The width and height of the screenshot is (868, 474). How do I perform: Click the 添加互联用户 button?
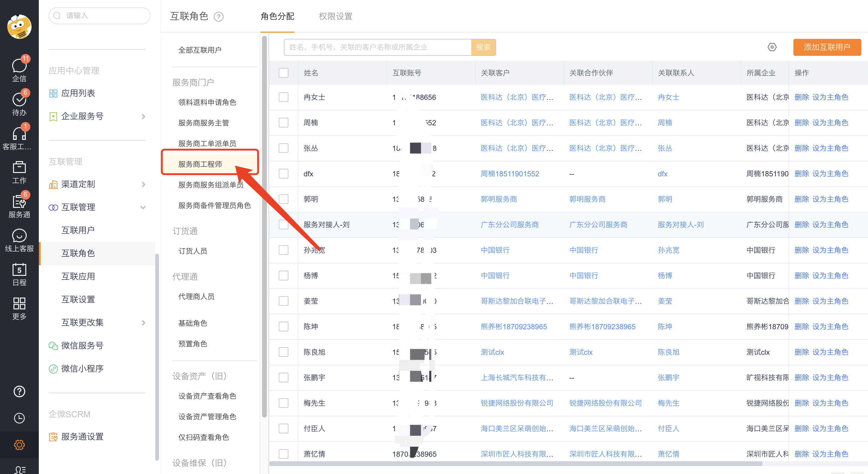click(x=827, y=47)
